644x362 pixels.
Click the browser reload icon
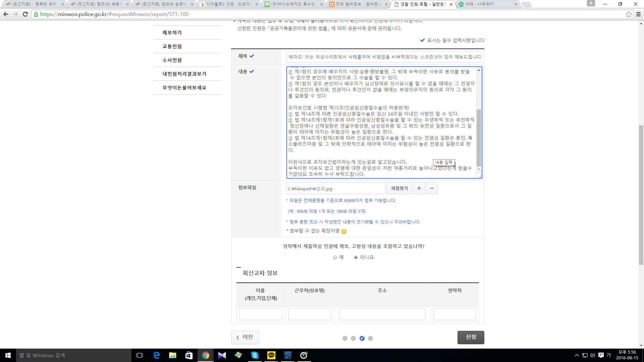pyautogui.click(x=25, y=14)
